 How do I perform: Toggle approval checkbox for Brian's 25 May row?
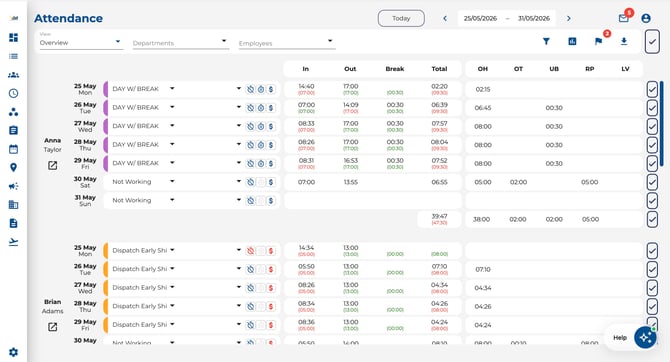coord(652,251)
